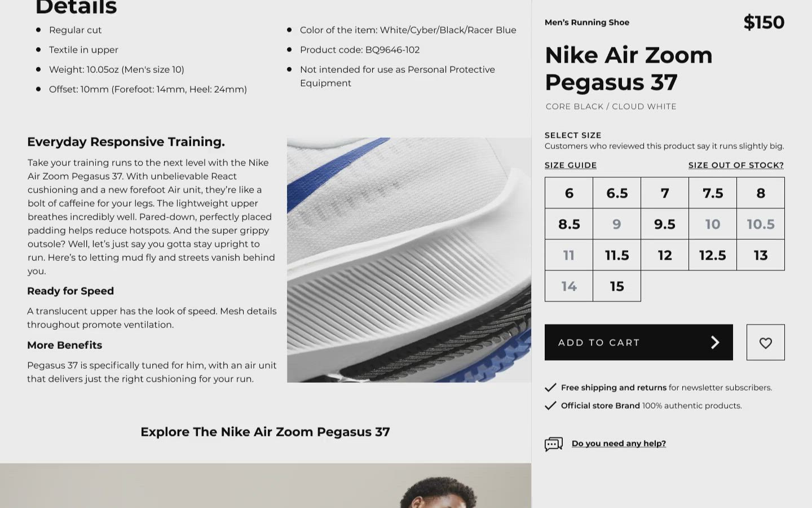Choose size 15
Viewport: 812px width, 508px height.
[617, 286]
